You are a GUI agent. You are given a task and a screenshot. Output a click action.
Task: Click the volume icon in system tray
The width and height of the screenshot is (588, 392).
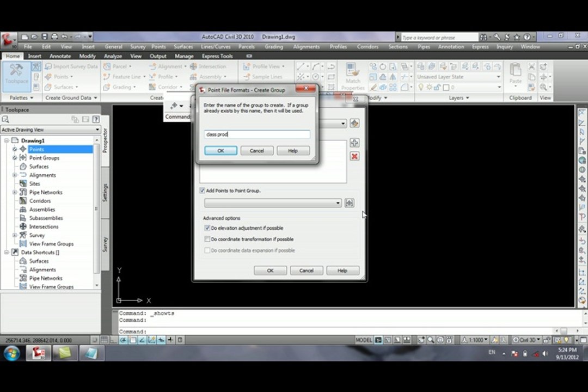pyautogui.click(x=545, y=353)
